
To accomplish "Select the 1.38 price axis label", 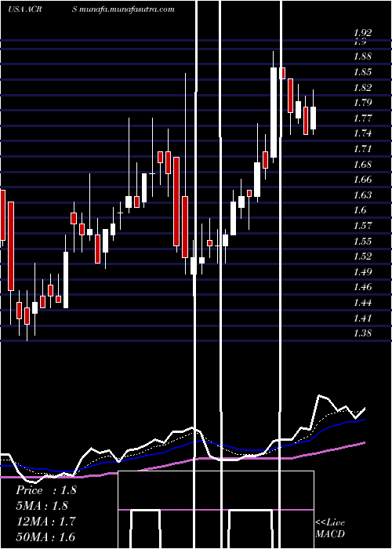I will click(x=362, y=333).
